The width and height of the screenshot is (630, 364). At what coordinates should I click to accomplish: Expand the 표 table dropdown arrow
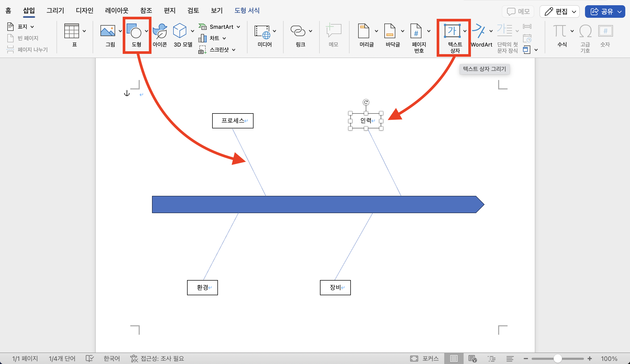[84, 31]
